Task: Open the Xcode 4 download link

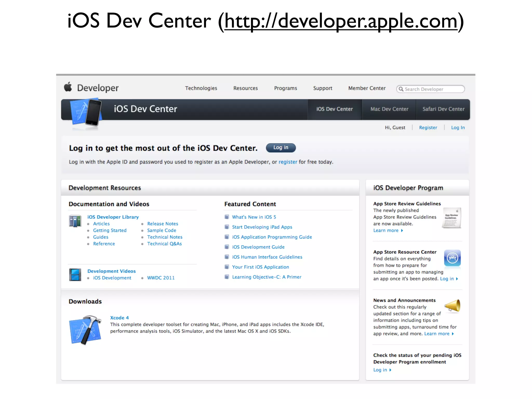Action: 119,318
